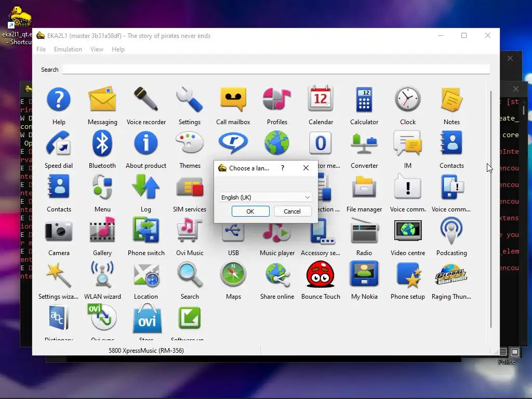Viewport: 532px width, 399px height.
Task: Launch the Call mailbox app
Action: click(233, 99)
